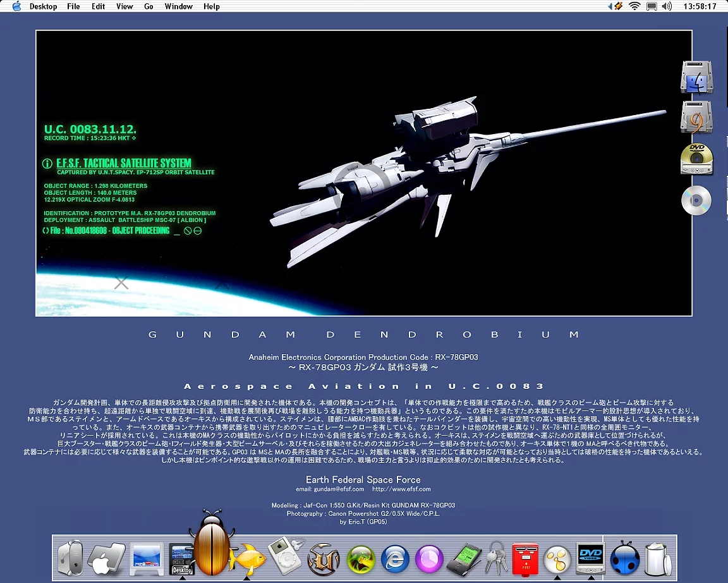Launch DVD Player from the dock
This screenshot has height=583, width=728.
pyautogui.click(x=591, y=558)
